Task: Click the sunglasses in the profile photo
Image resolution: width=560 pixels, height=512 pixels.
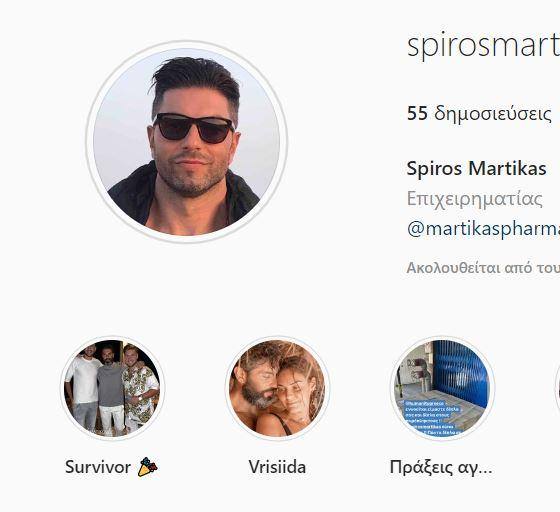Action: click(194, 128)
